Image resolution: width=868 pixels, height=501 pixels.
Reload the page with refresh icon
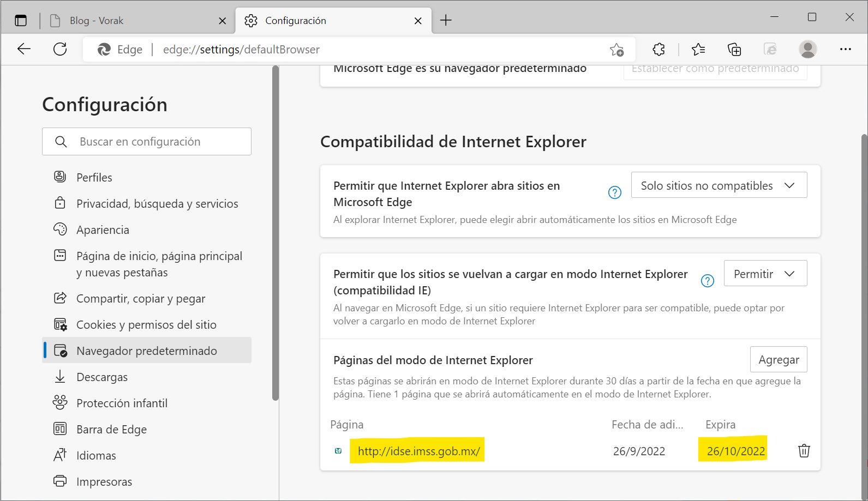click(x=60, y=49)
